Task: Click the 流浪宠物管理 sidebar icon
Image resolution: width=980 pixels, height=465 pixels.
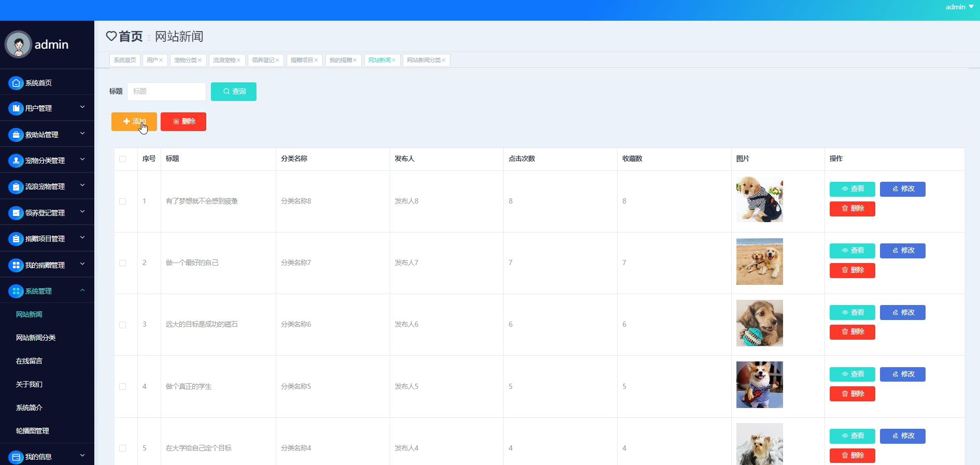Action: (16, 186)
